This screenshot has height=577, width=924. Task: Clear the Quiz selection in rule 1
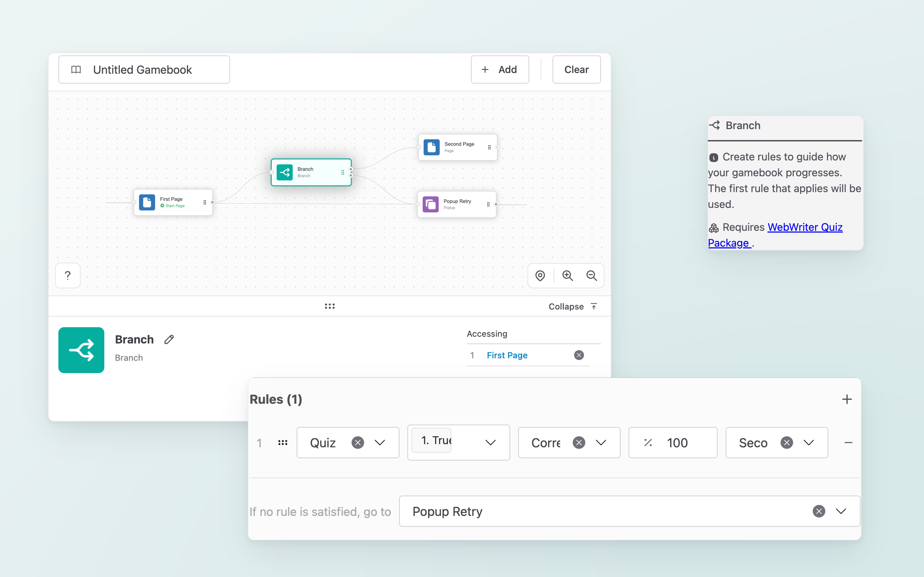pyautogui.click(x=357, y=443)
